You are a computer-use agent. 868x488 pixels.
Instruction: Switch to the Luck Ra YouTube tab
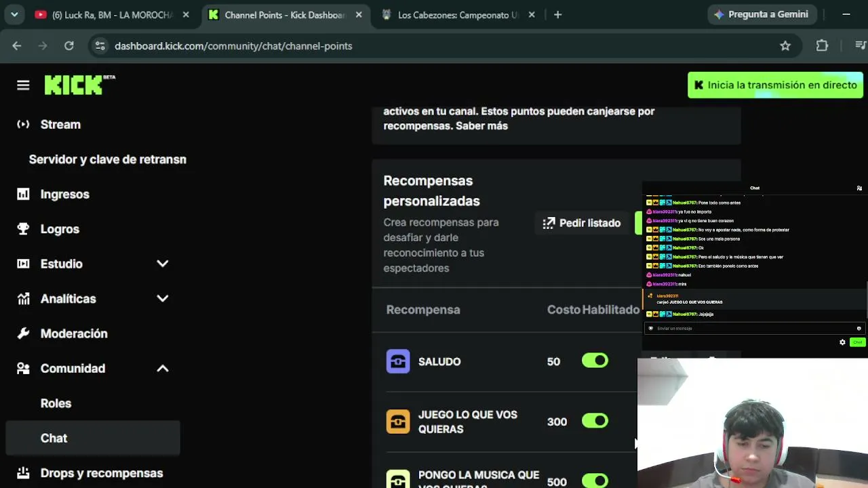(113, 15)
